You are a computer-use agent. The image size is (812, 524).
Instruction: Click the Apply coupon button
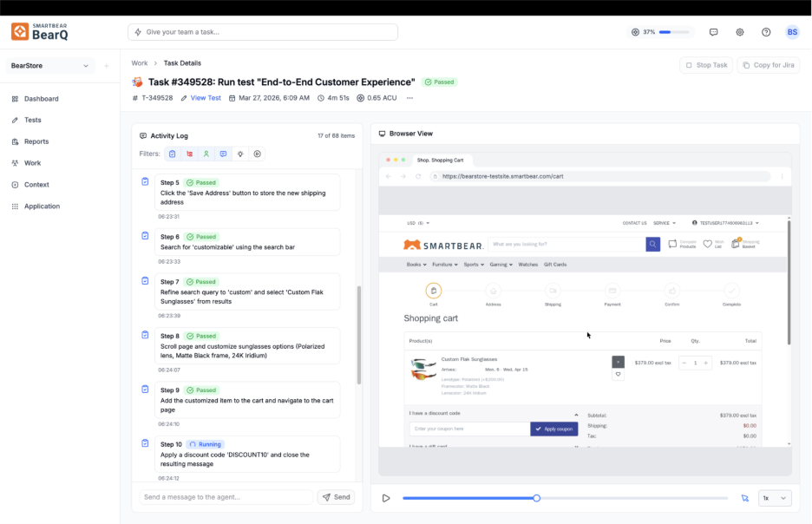[x=554, y=429]
